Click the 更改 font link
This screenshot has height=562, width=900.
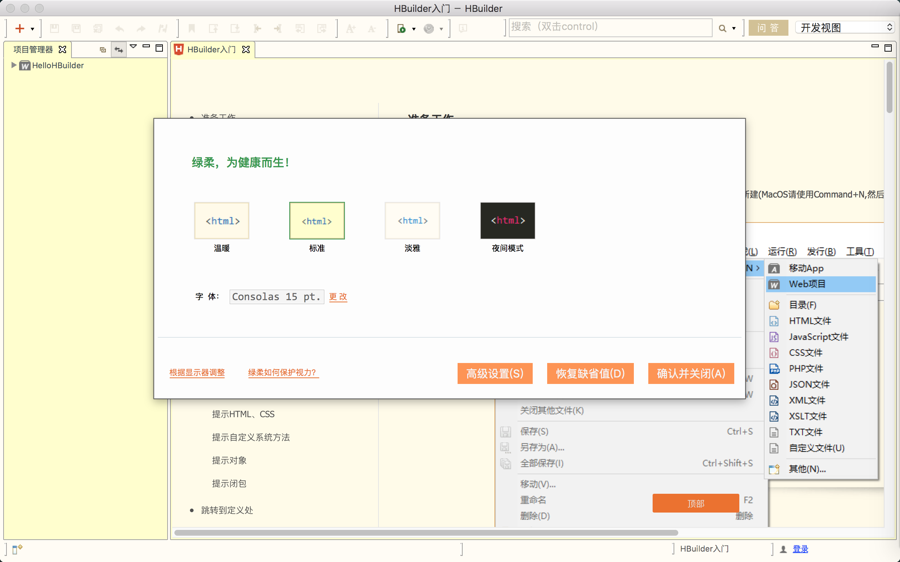(338, 297)
